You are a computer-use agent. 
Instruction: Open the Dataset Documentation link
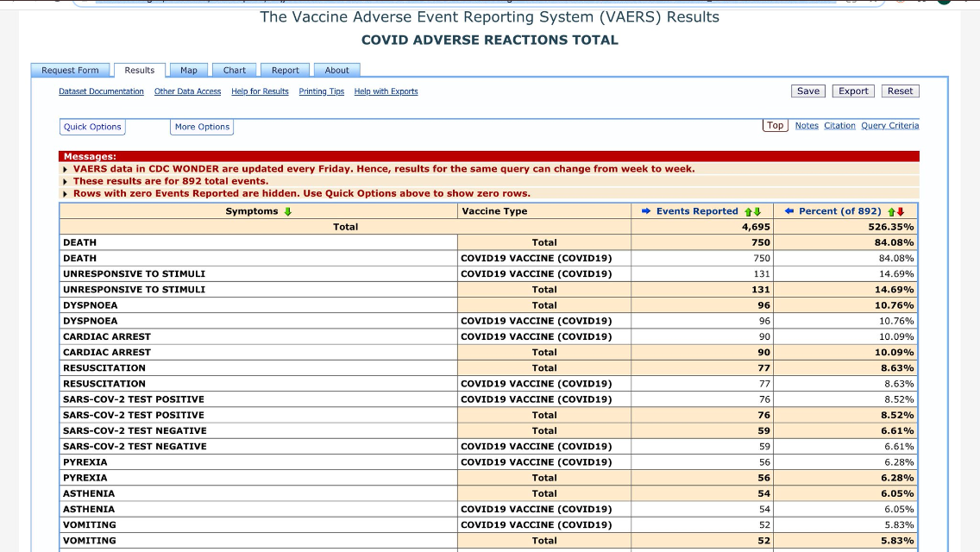pos(101,91)
